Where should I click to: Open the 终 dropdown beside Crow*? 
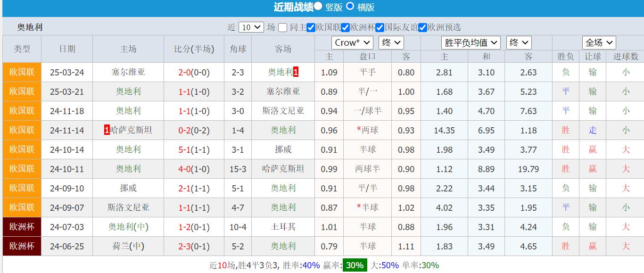pyautogui.click(x=391, y=42)
